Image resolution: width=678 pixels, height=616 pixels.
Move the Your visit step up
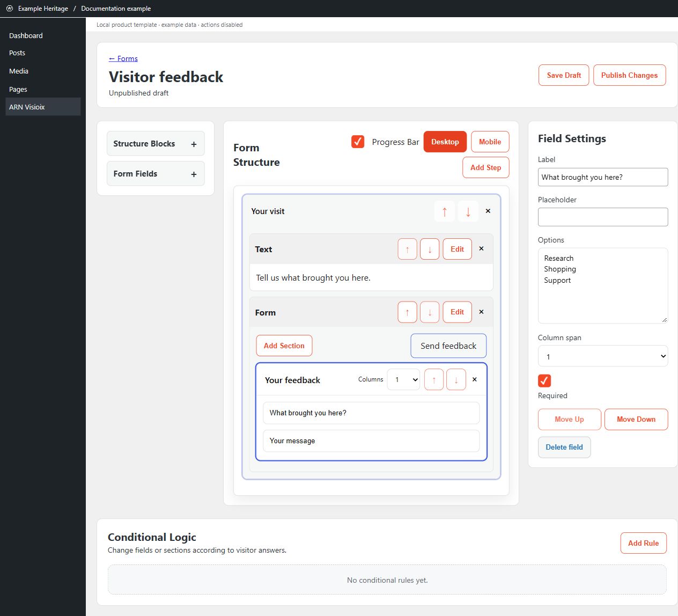pyautogui.click(x=445, y=211)
